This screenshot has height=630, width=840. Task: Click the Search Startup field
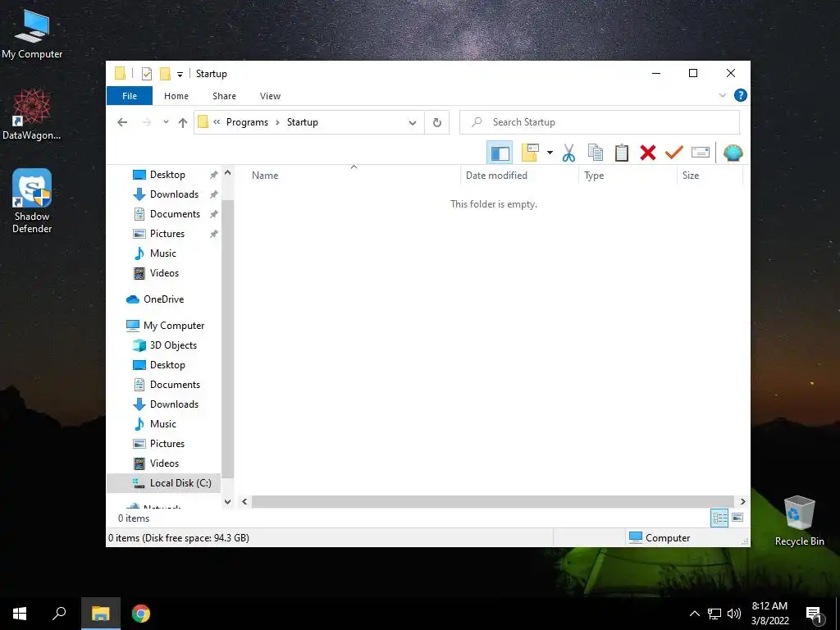(x=600, y=122)
